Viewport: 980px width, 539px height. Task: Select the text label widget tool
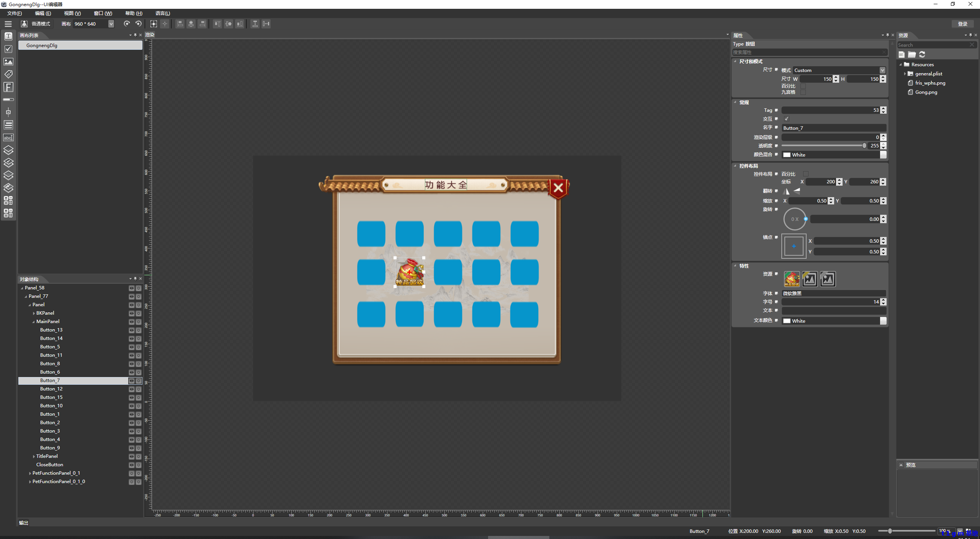click(8, 36)
